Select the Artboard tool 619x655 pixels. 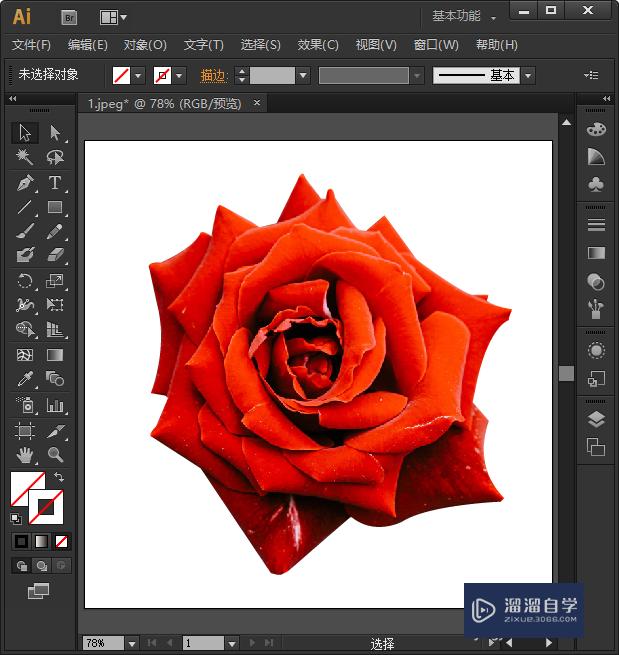(25, 430)
